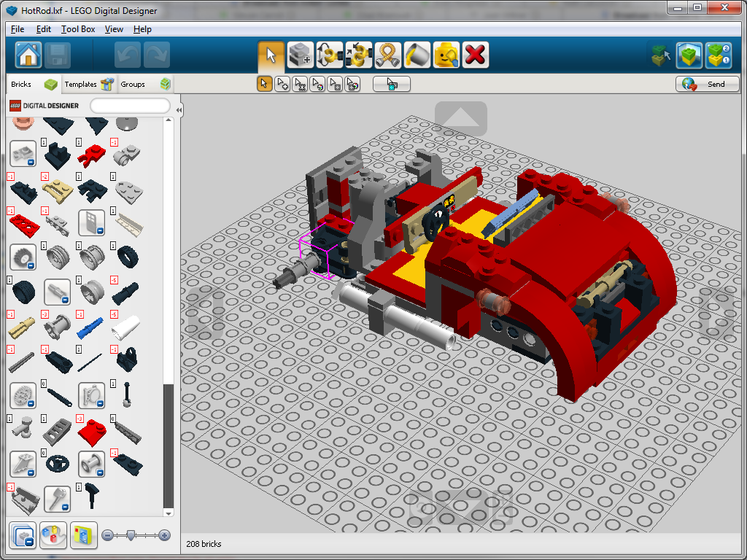
Task: Rotate camera left with side arrow
Action: tap(205, 312)
